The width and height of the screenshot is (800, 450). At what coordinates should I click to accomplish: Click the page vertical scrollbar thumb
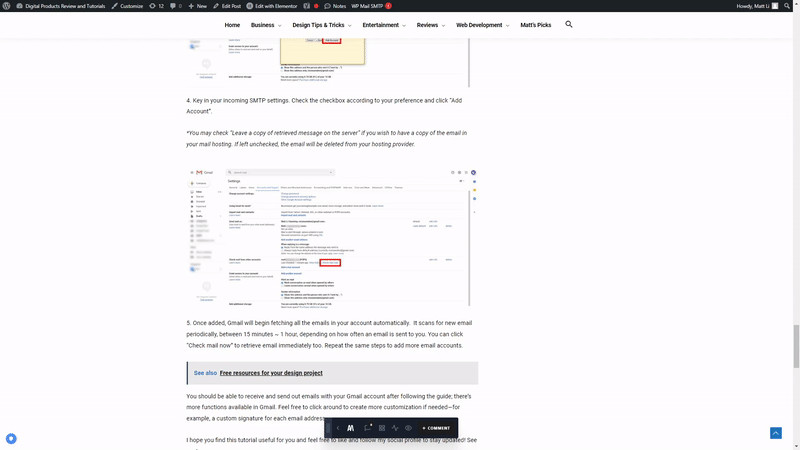796,346
